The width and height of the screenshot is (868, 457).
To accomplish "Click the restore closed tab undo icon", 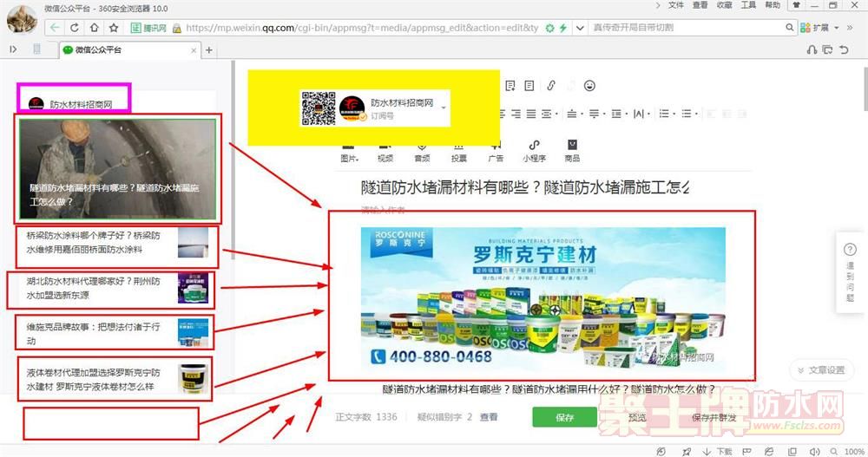I will tap(844, 49).
